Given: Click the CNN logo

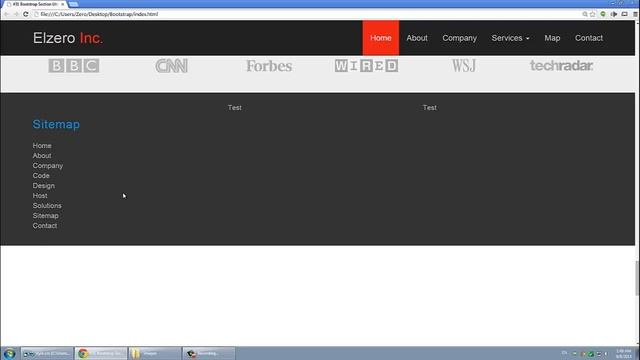Looking at the screenshot, I should pyautogui.click(x=171, y=66).
